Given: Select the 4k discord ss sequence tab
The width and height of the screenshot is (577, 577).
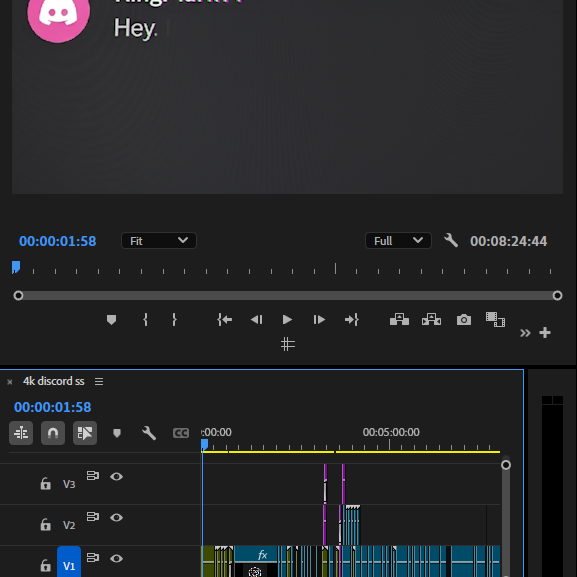Looking at the screenshot, I should point(54,381).
